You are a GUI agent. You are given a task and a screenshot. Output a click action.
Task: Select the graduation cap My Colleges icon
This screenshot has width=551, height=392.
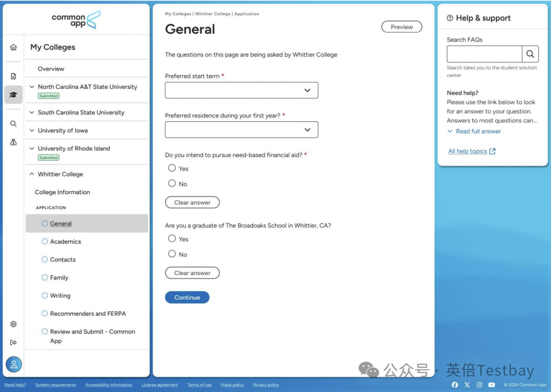tap(13, 95)
